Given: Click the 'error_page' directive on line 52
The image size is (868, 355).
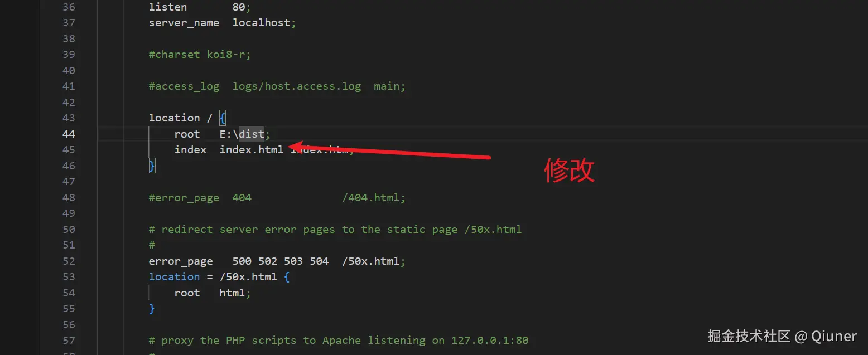Looking at the screenshot, I should click(180, 261).
